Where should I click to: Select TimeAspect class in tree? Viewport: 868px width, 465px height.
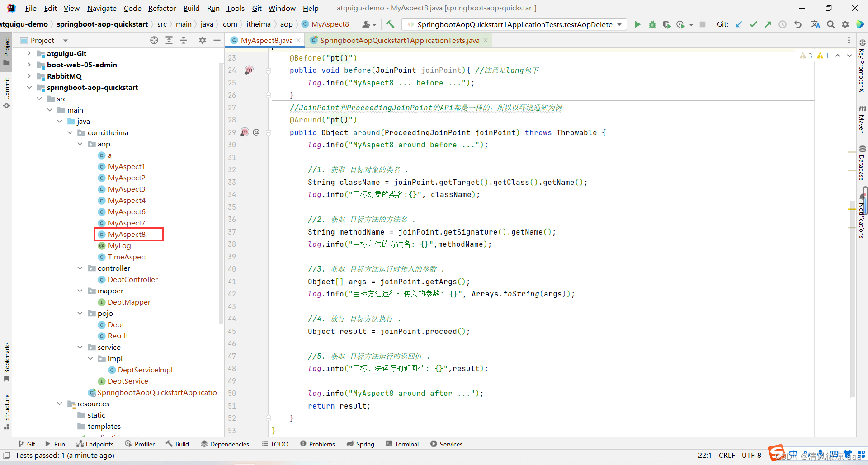[x=127, y=257]
